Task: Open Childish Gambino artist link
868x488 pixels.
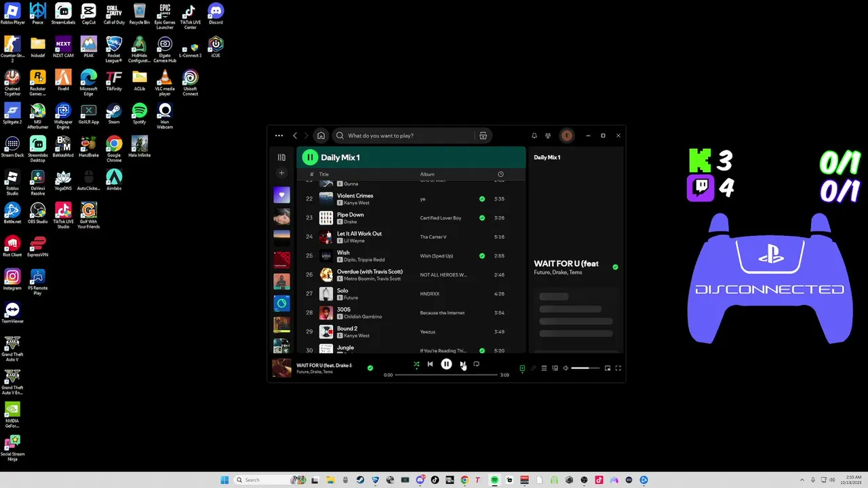Action: click(363, 317)
